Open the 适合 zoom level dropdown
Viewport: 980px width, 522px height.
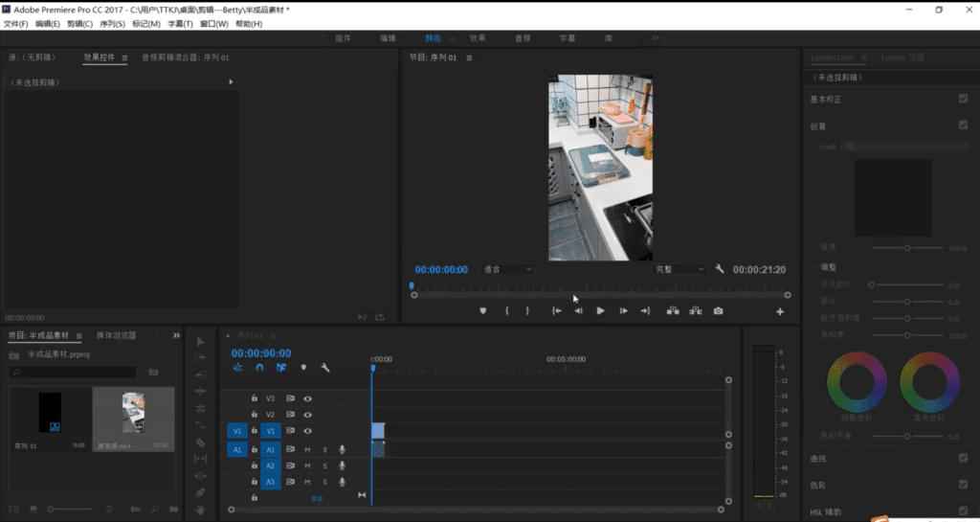tap(507, 269)
